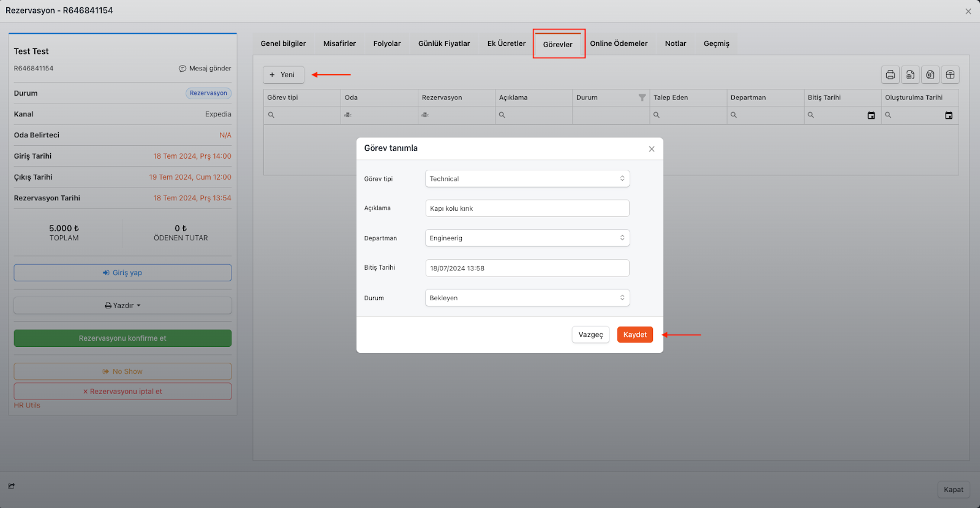Screen dimensions: 980x508
Task: Open the Görev tipi dropdown showing Technical
Action: point(527,179)
